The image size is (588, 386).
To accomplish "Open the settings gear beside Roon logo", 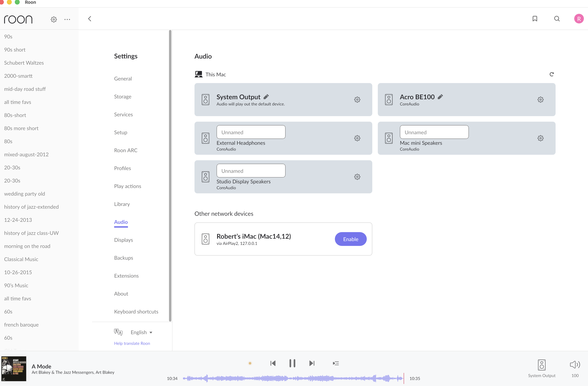I will pyautogui.click(x=54, y=19).
